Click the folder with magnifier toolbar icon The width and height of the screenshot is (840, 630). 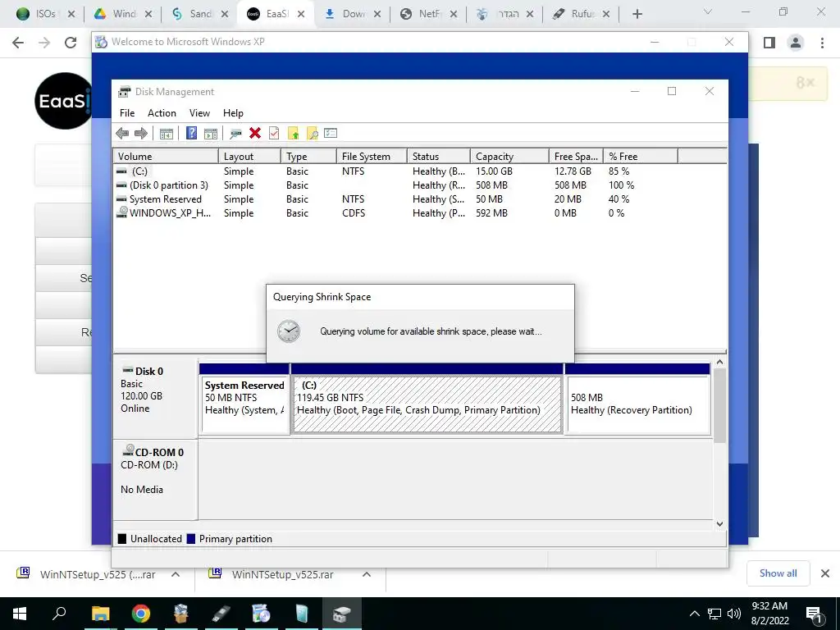click(313, 133)
